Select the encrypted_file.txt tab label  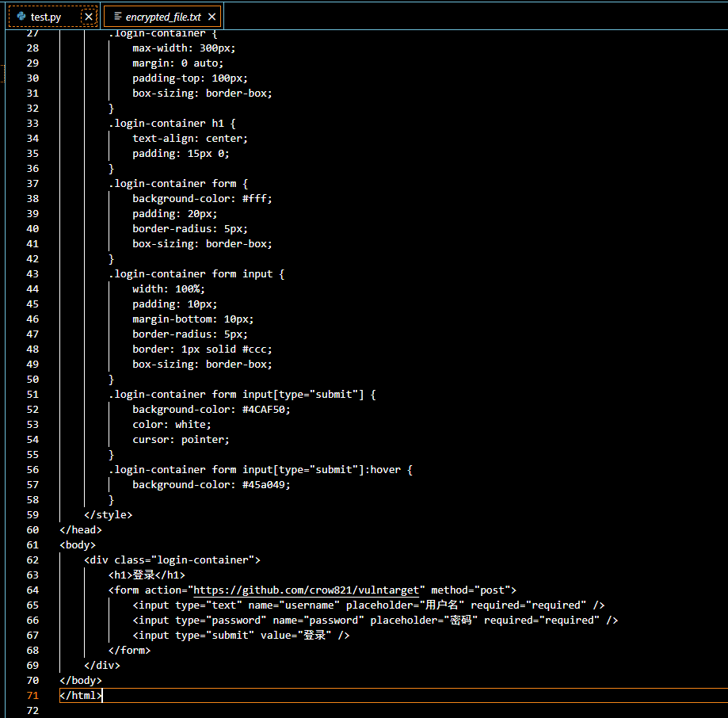click(162, 17)
